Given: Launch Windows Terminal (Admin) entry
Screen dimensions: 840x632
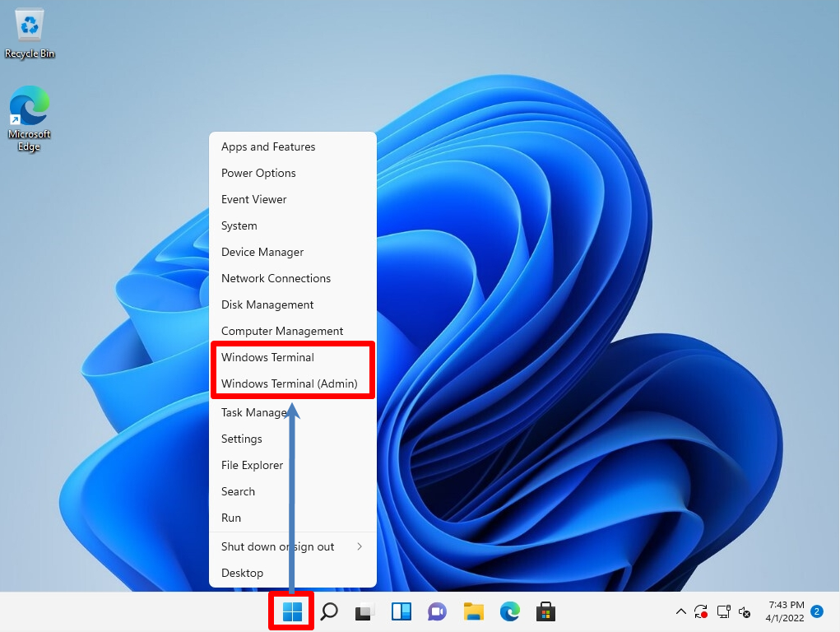Looking at the screenshot, I should 293,383.
